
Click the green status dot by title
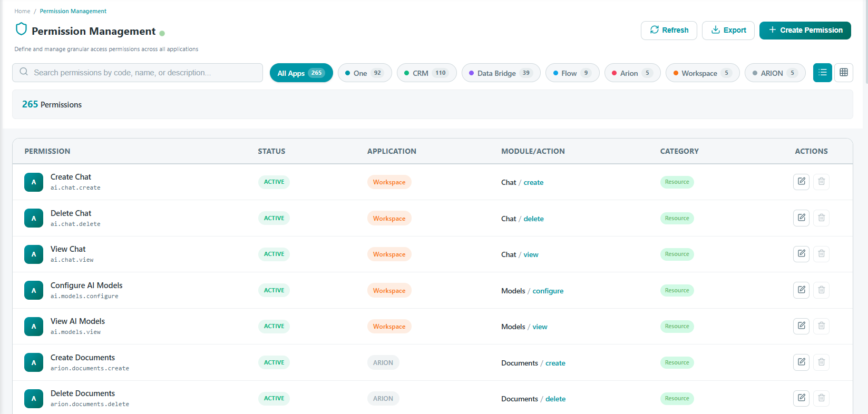pos(162,33)
